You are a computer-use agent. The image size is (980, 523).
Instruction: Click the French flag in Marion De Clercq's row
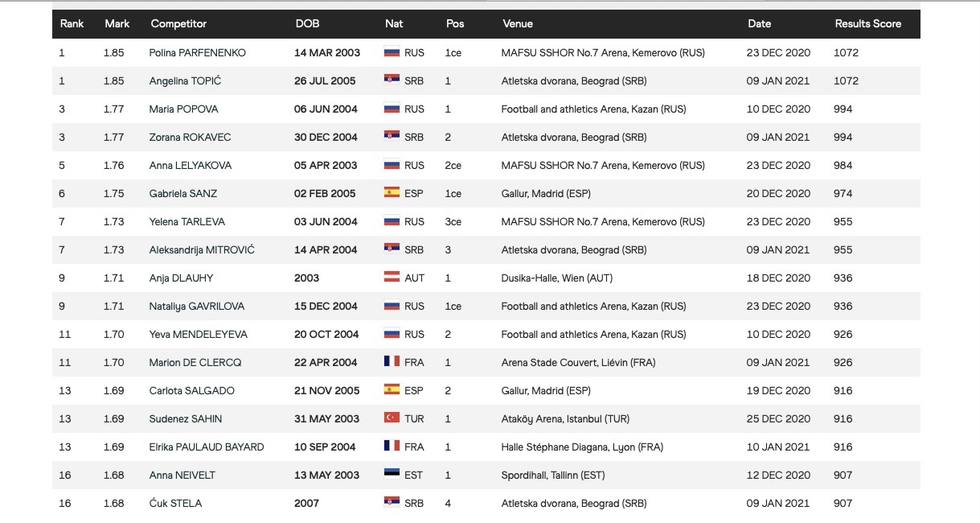(392, 362)
